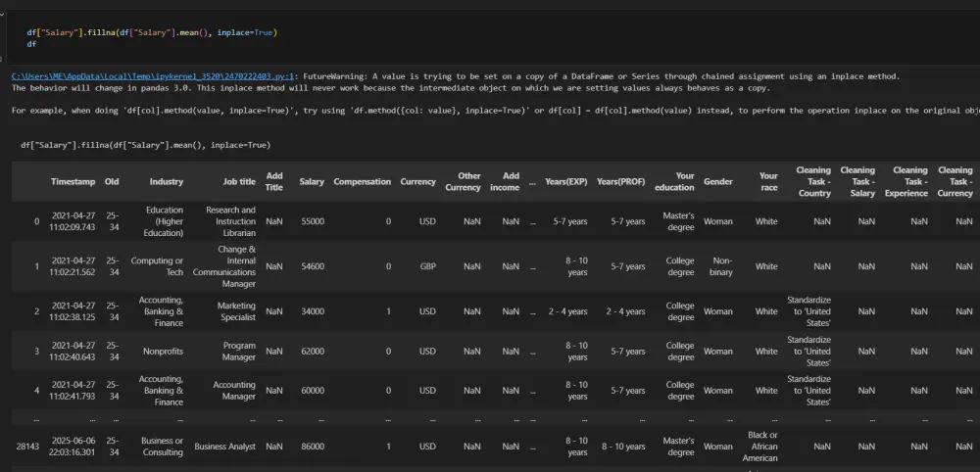Click the Business or Consulting industry cell
980x472 pixels.
(x=163, y=447)
